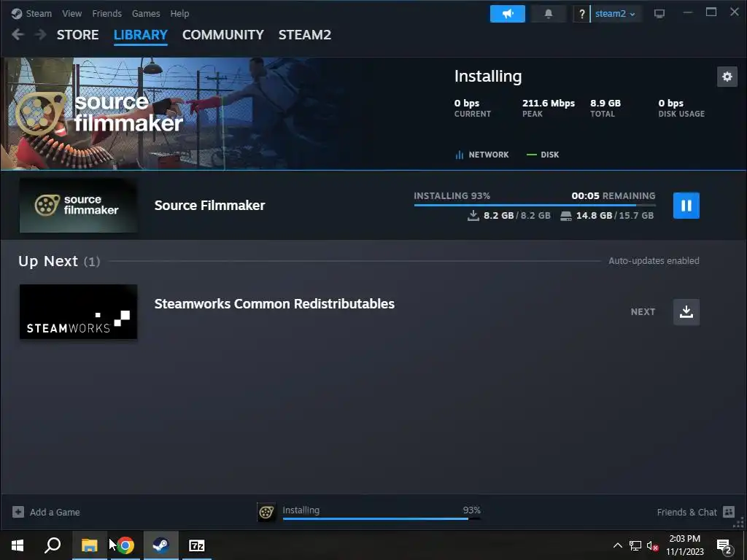Open the STEAM2 profile tab

[305, 35]
